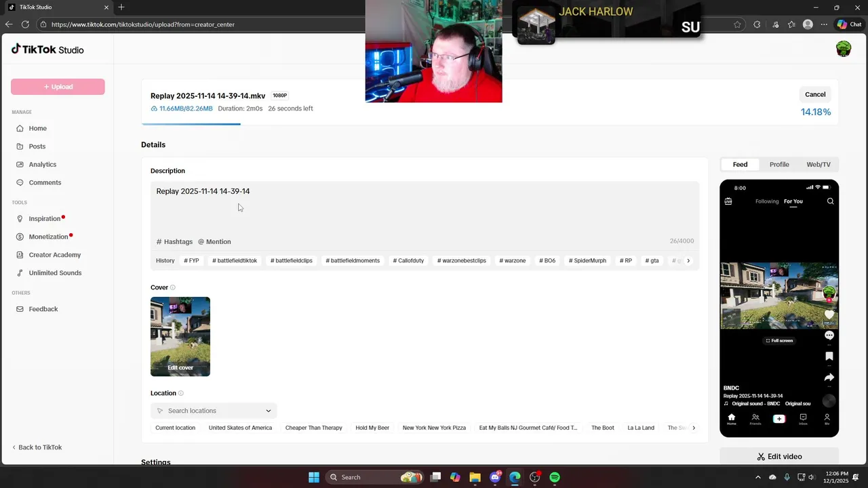Viewport: 868px width, 488px height.
Task: Show more location suggestions with arrow
Action: coord(694,428)
